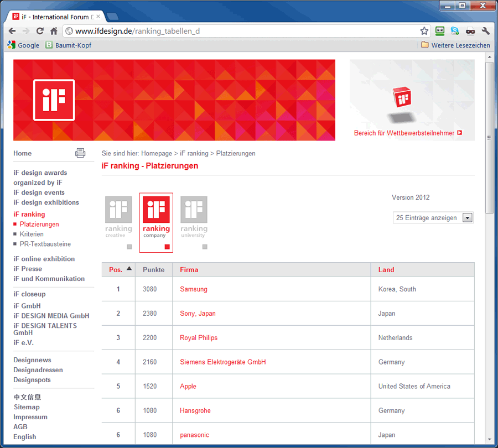Open iF online exhibition link
This screenshot has height=448, width=498.
pos(44,259)
